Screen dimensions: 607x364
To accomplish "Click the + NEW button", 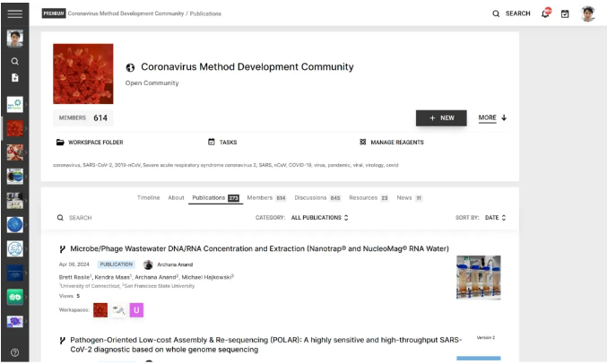I will (x=441, y=117).
